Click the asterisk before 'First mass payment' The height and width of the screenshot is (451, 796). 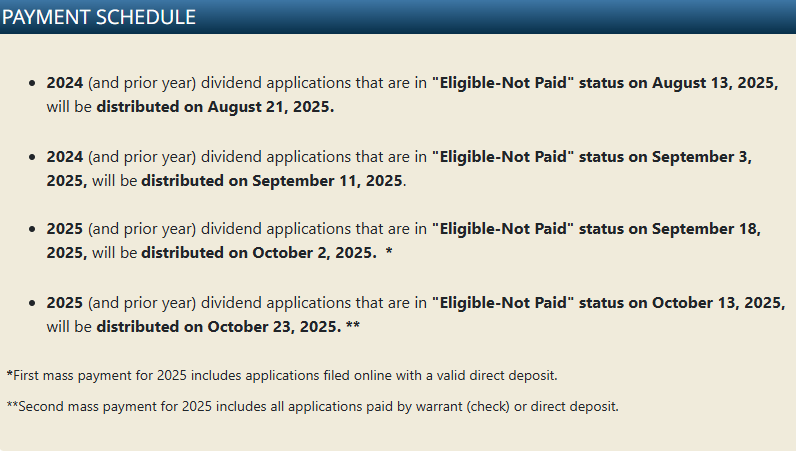coord(10,375)
